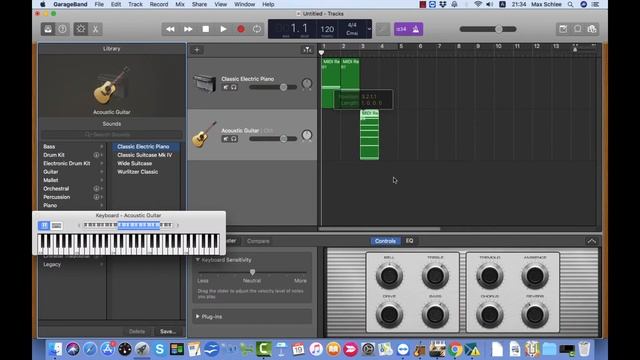Click the Rewind transport button
This screenshot has height=360, width=640.
coord(170,29)
